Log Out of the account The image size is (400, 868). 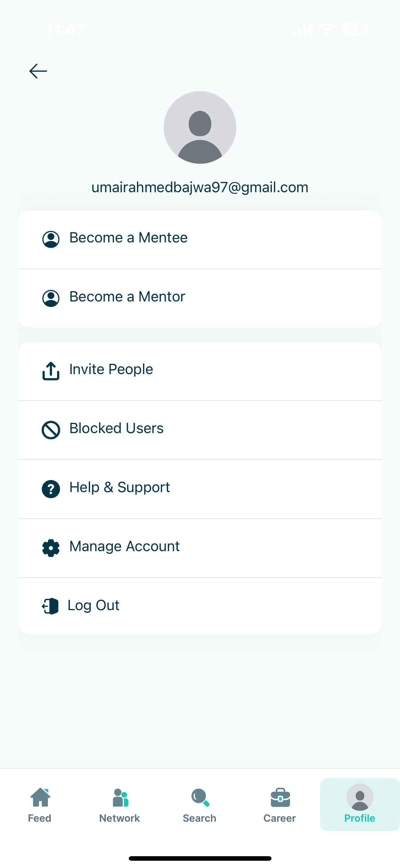coord(93,606)
